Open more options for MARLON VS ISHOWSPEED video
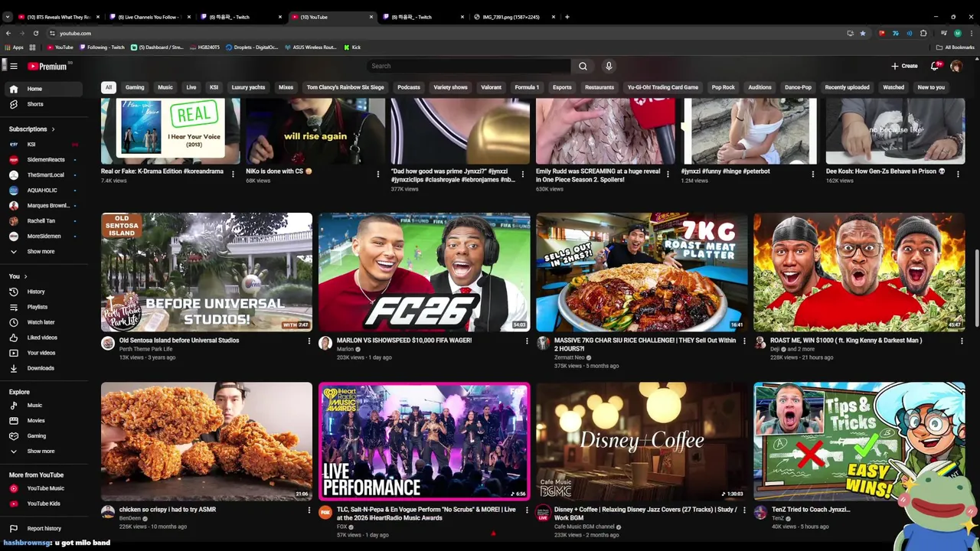The image size is (980, 551). pyautogui.click(x=526, y=341)
